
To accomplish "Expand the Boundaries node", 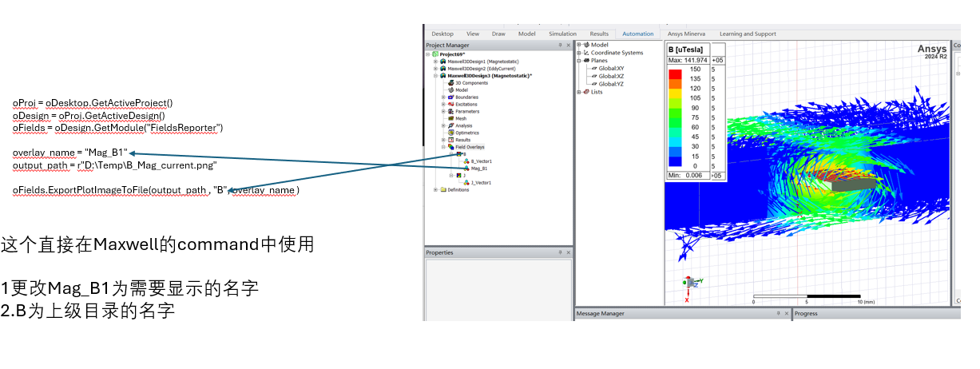I will pos(443,97).
